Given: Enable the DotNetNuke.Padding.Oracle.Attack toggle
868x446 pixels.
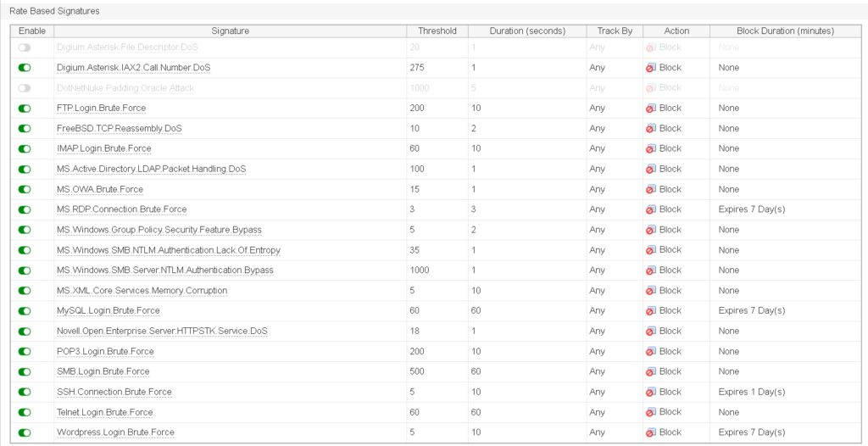Looking at the screenshot, I should tap(25, 88).
